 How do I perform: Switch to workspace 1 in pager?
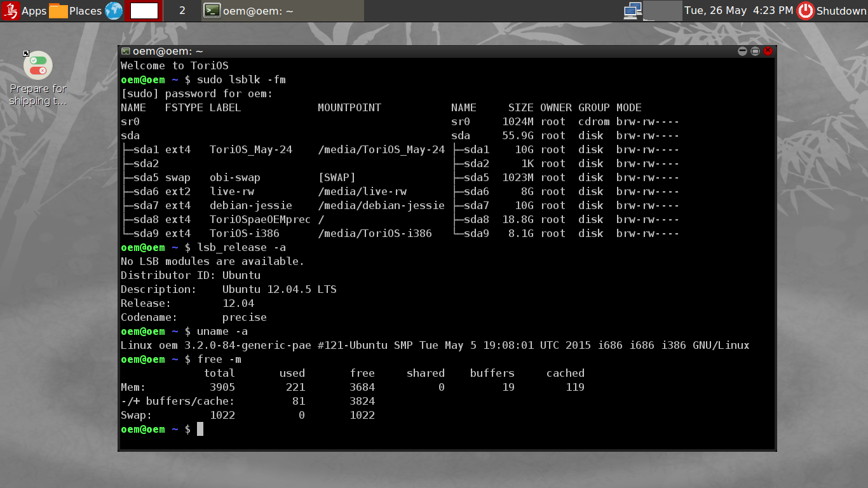click(144, 11)
